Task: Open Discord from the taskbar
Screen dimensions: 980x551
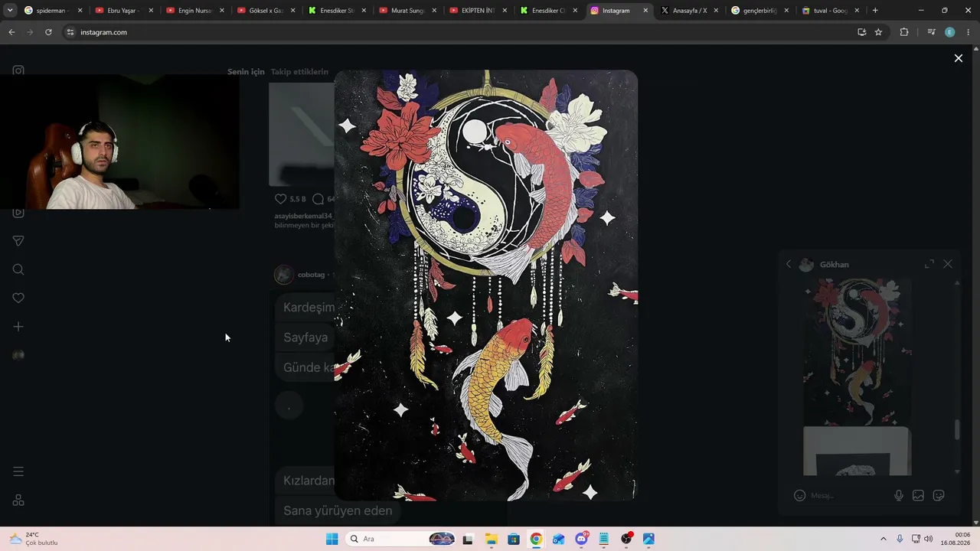Action: 581,539
